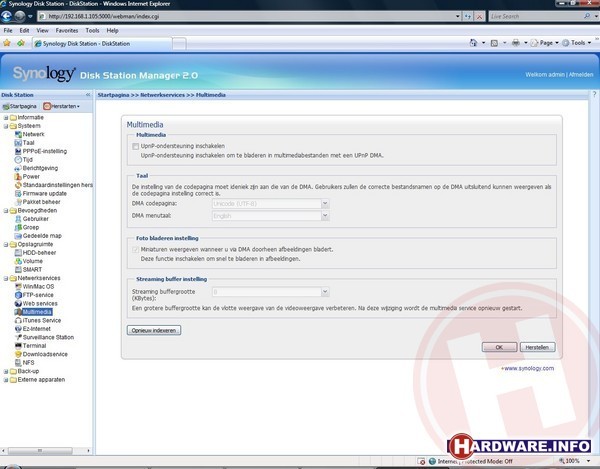Click the Afmelden link
Image resolution: width=600 pixels, height=469 pixels.
(x=581, y=75)
